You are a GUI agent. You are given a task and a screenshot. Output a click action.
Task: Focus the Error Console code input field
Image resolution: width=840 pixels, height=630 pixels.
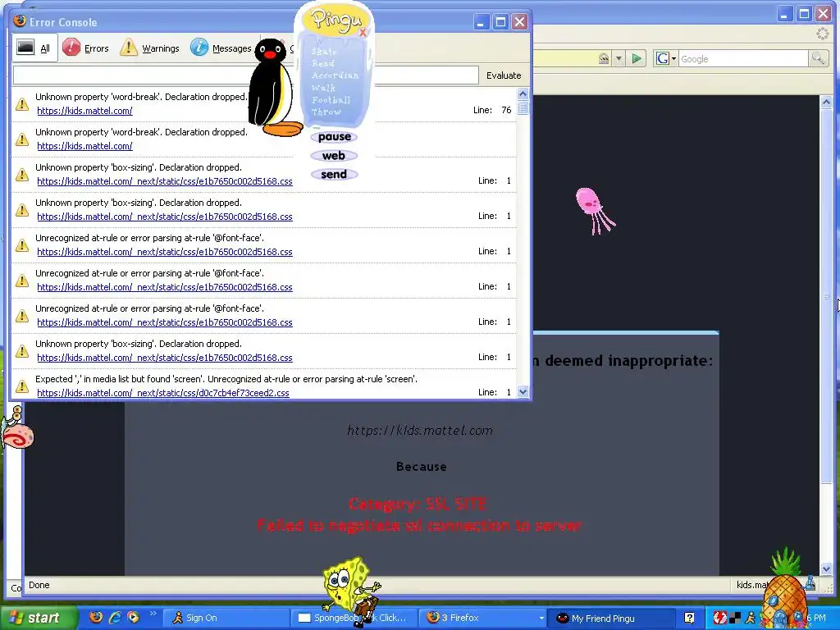click(x=245, y=75)
